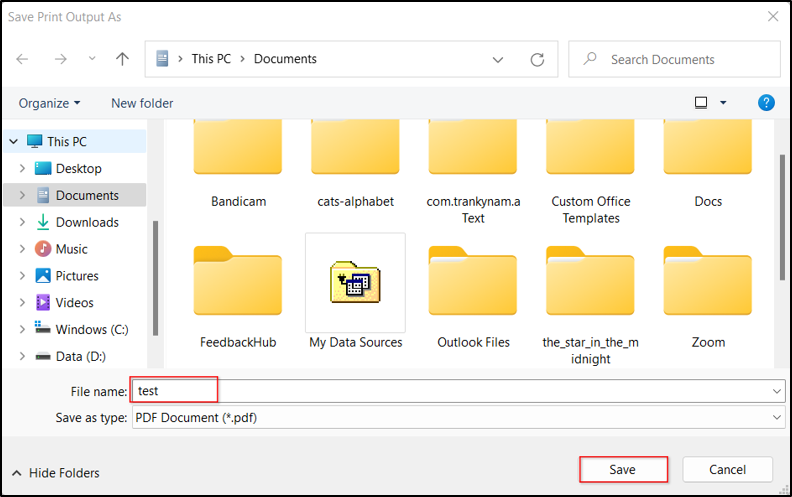This screenshot has height=497, width=792.
Task: Open the view options dropdown arrow
Action: [x=723, y=103]
